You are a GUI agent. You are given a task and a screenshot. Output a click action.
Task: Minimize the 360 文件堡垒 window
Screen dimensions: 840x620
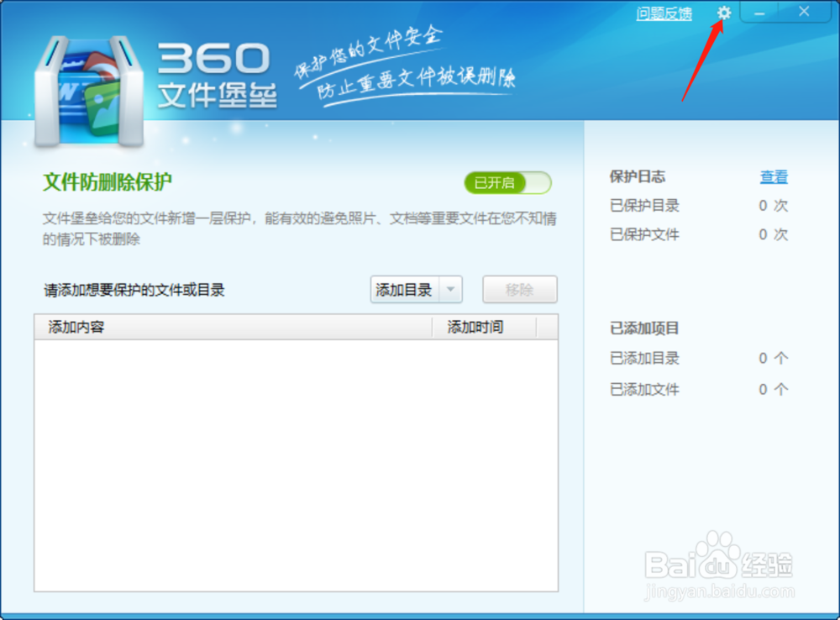click(x=759, y=13)
